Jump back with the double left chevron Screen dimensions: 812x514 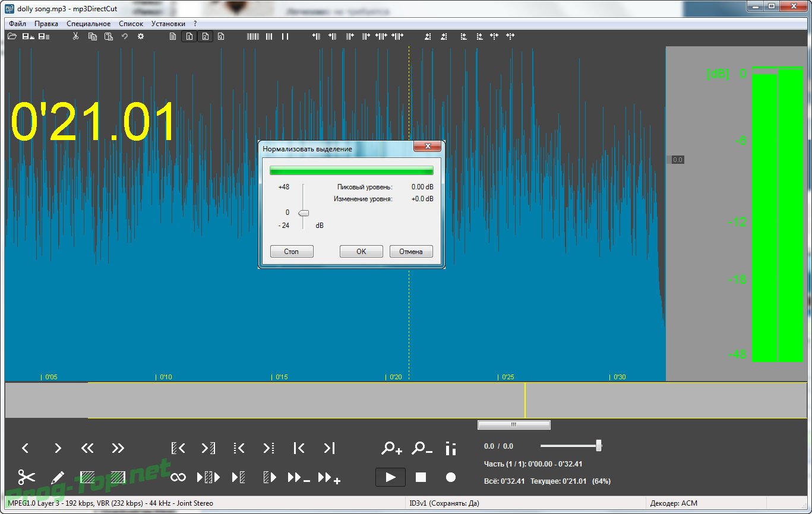pyautogui.click(x=87, y=448)
